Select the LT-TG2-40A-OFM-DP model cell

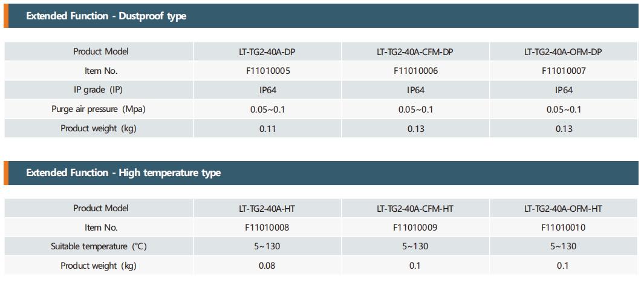[563, 51]
